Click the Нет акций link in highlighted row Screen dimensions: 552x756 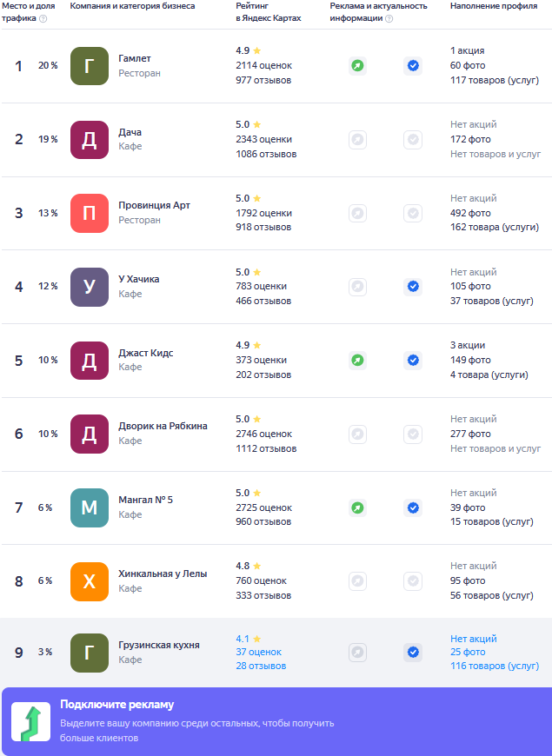point(474,639)
